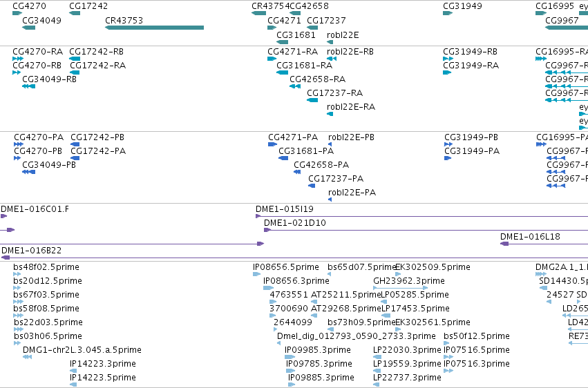Select protein robl22E-PB label

[x=352, y=137]
